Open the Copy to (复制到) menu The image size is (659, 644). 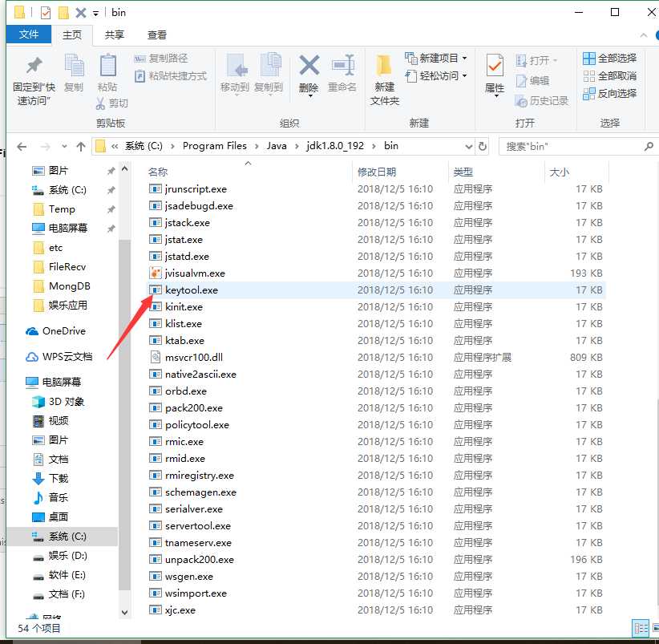tap(269, 75)
